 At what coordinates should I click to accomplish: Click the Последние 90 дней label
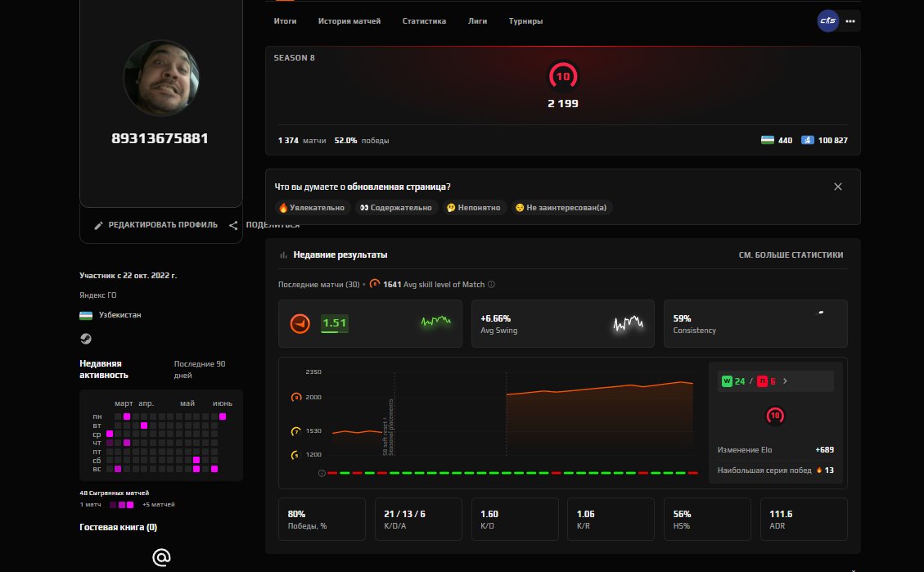coord(200,369)
